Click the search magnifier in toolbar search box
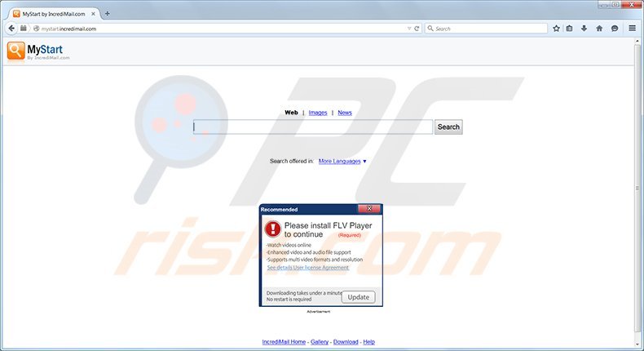Screen dimensions: 644x351 [430, 29]
